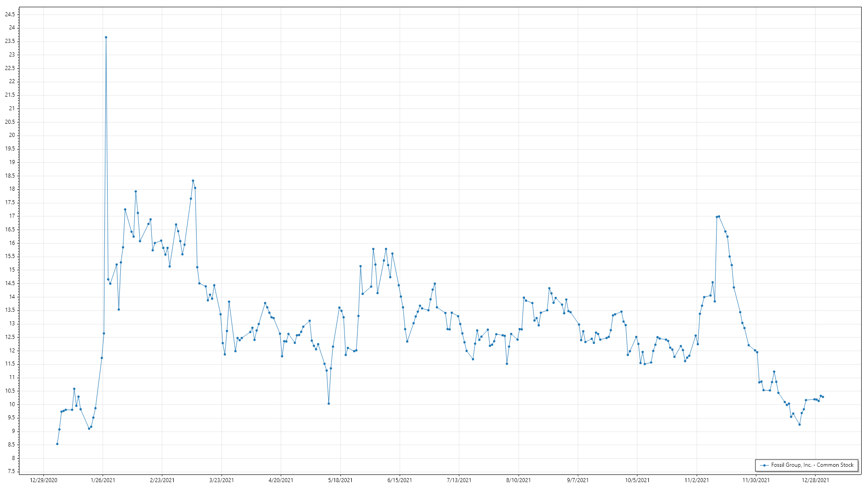
Task: Click the 7.5 y-axis label
Action: tap(11, 472)
